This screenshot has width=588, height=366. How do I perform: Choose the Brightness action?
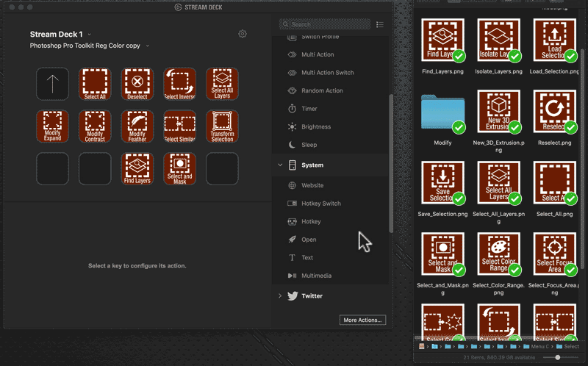[x=330, y=126]
